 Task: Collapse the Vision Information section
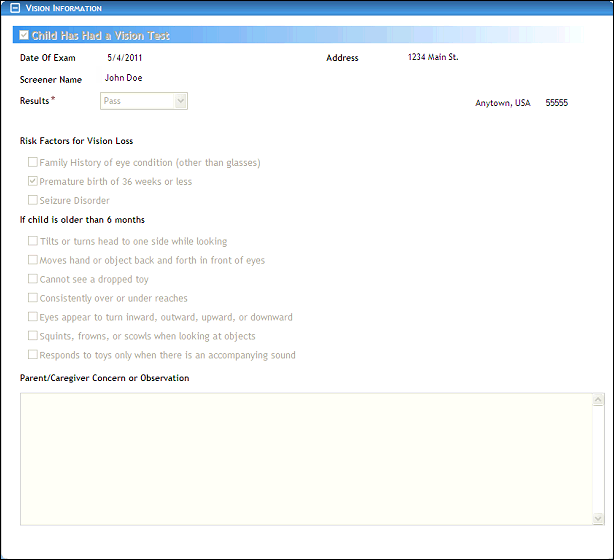[15, 8]
